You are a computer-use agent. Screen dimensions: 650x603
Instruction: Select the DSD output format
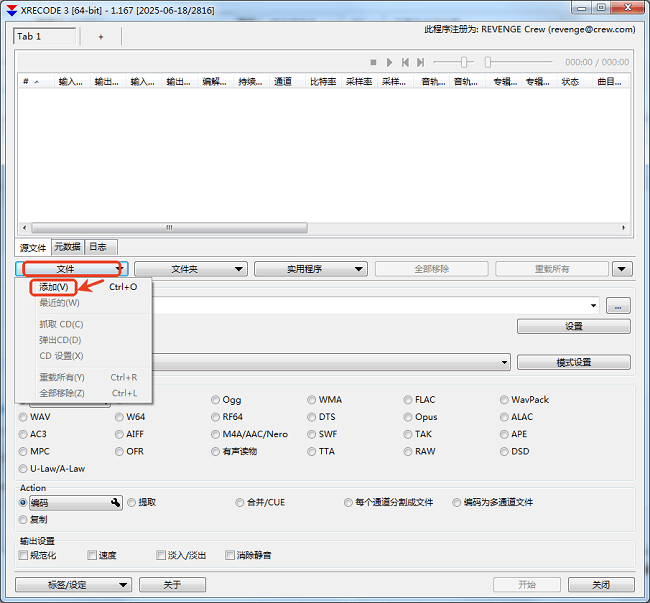[x=515, y=451]
